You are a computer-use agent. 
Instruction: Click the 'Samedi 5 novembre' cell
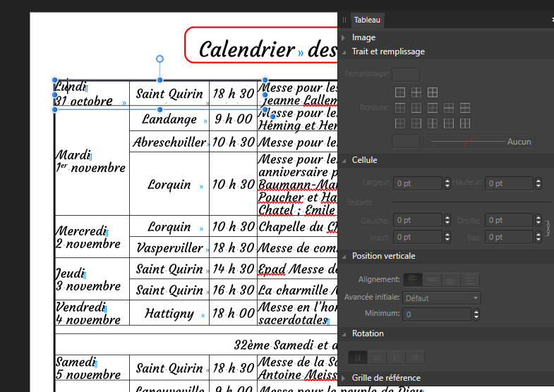(x=92, y=367)
